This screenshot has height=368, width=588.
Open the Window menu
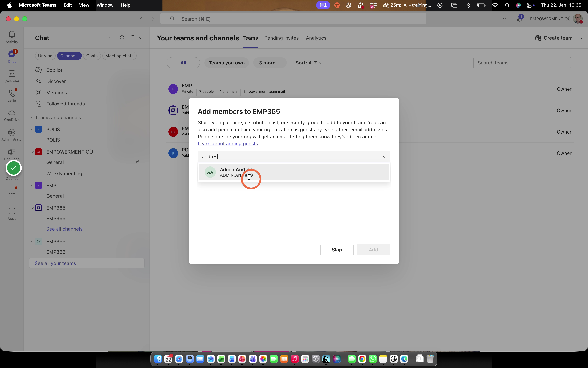[105, 5]
